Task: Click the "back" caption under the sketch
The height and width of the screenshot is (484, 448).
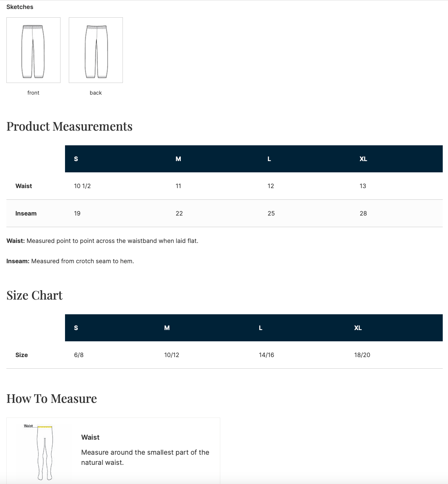Action: (x=96, y=93)
